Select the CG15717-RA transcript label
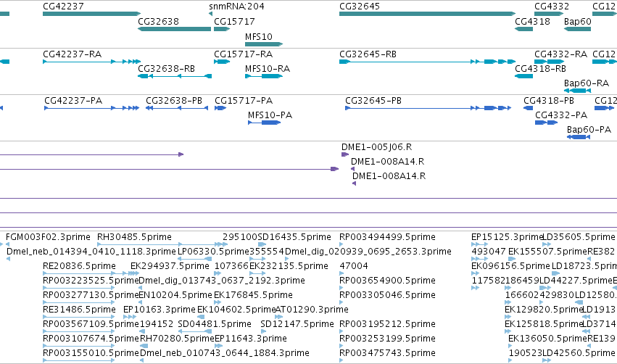617x364 pixels. pyautogui.click(x=243, y=54)
